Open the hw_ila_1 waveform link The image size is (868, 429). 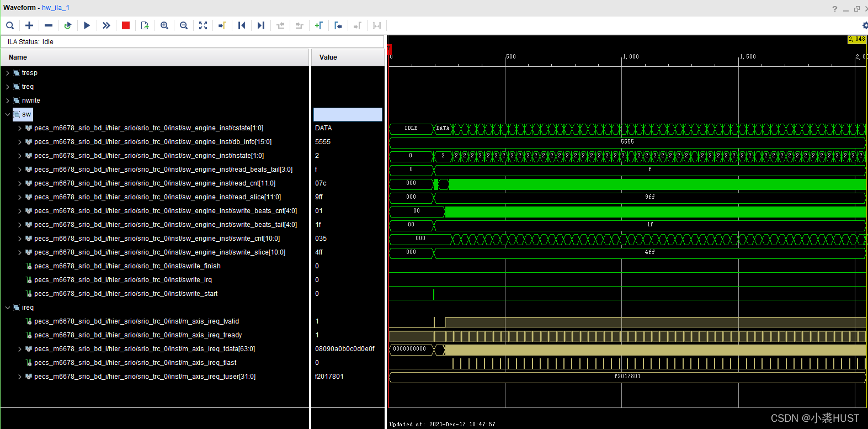(56, 8)
